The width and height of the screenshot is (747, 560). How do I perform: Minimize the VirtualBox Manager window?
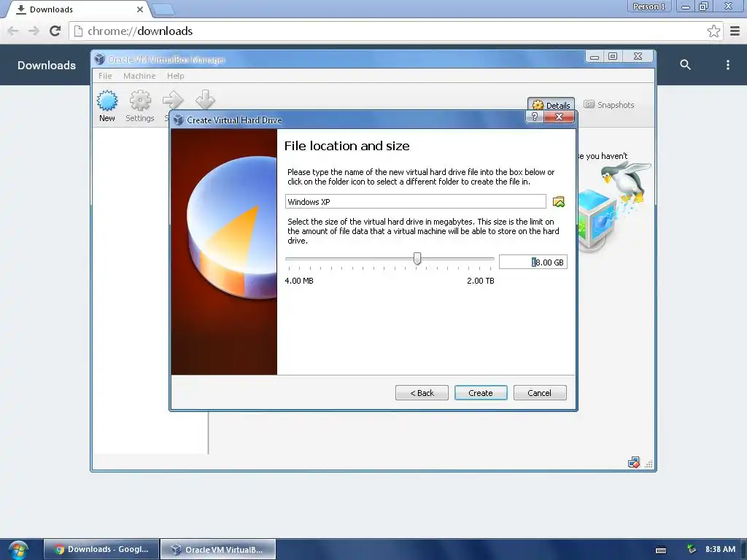pyautogui.click(x=594, y=57)
